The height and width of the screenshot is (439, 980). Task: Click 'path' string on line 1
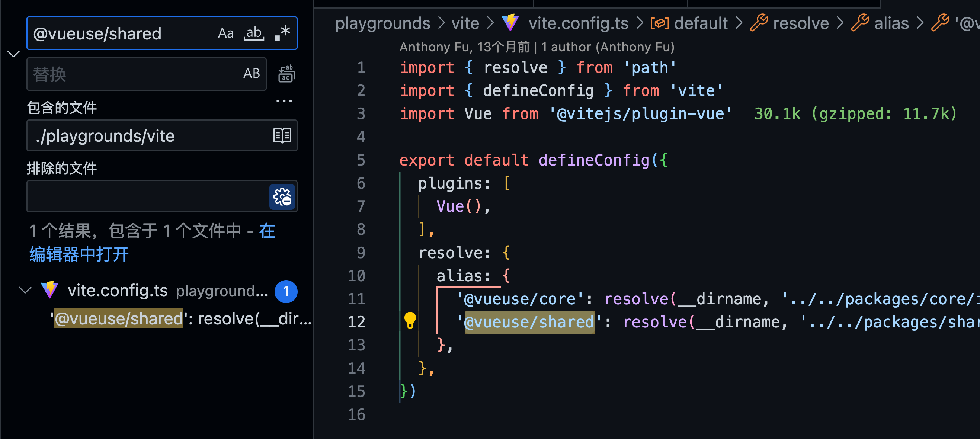click(650, 67)
